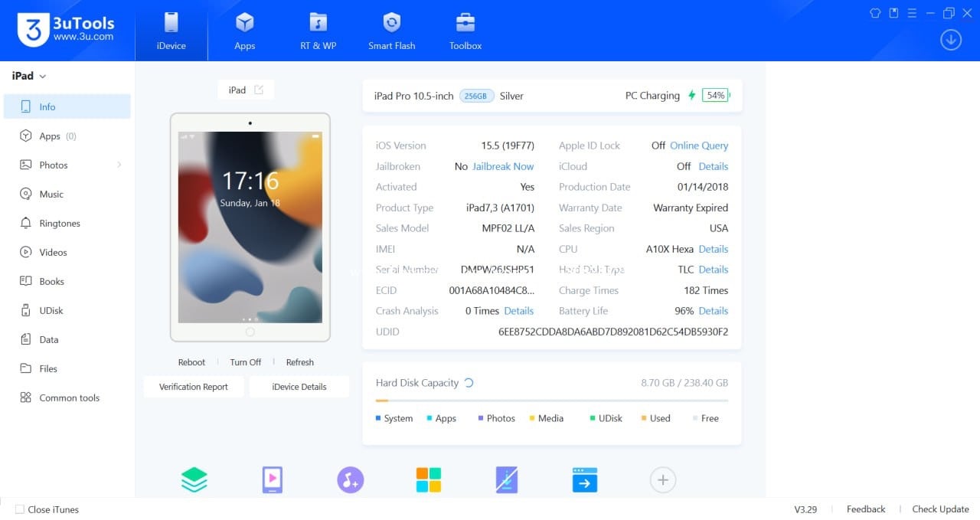The image size is (980, 520).
Task: Toggle the Close iTunes checkbox
Action: point(20,509)
